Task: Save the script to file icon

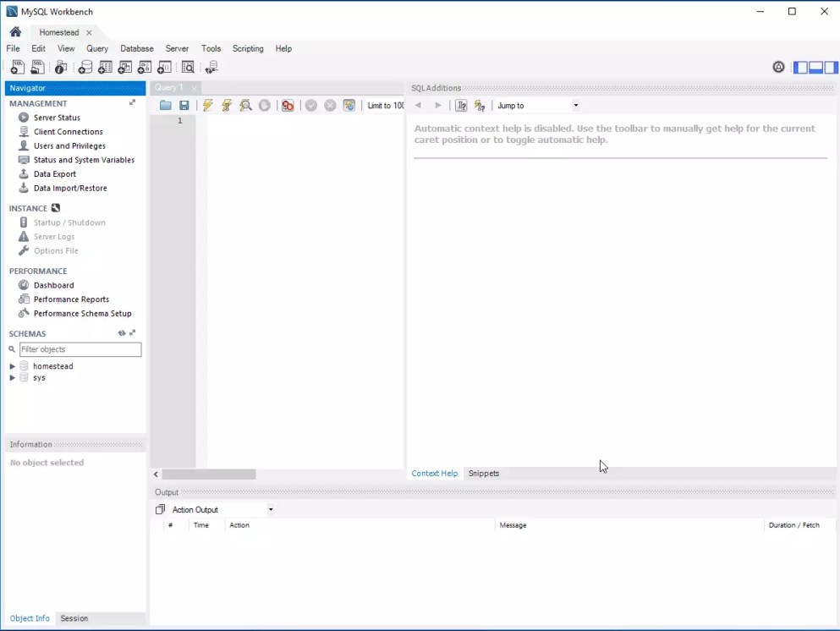Action: tap(184, 106)
